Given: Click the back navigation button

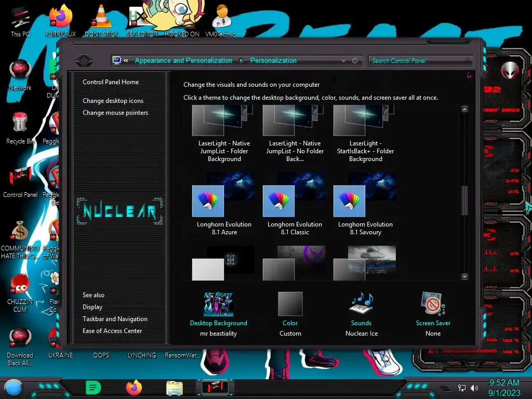Looking at the screenshot, I should (84, 61).
